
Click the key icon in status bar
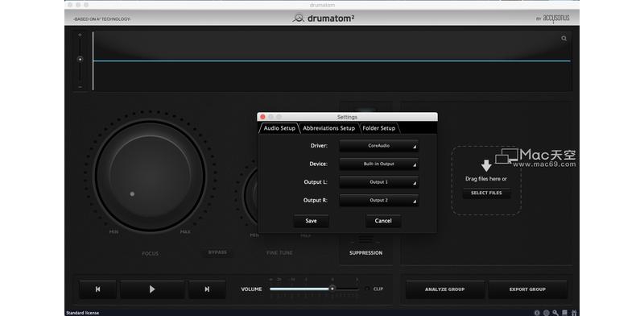pyautogui.click(x=555, y=313)
